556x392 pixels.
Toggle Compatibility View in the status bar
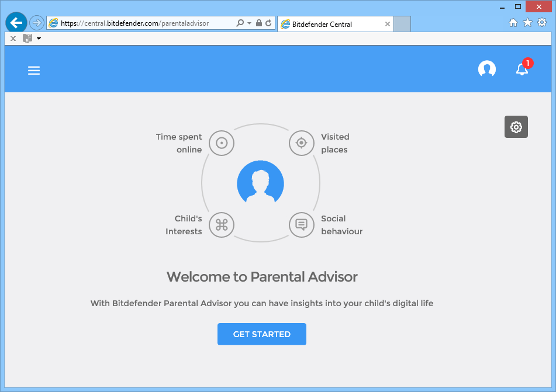coord(27,38)
